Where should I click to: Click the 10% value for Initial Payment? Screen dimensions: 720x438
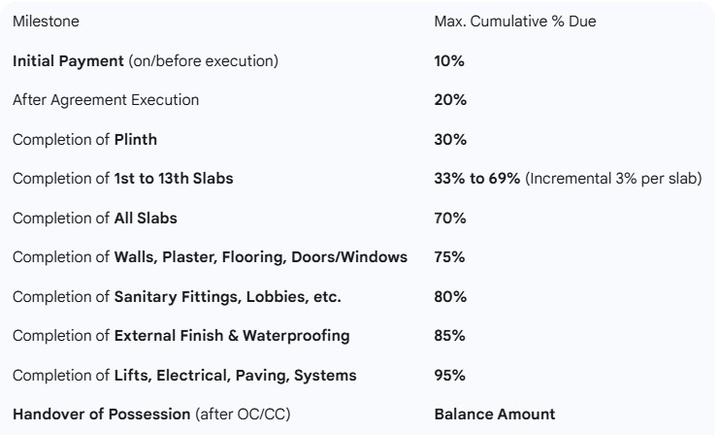point(449,61)
